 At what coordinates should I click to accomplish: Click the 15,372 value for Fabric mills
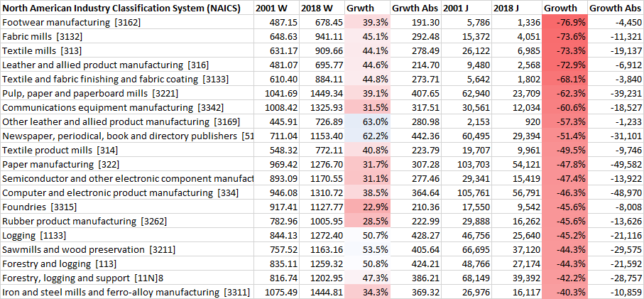pos(467,36)
